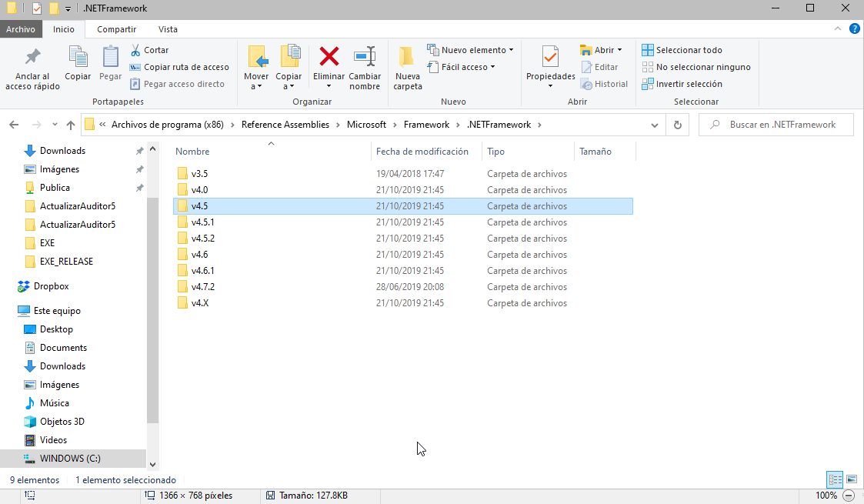Go forward with the right arrow
864x504 pixels.
36,125
